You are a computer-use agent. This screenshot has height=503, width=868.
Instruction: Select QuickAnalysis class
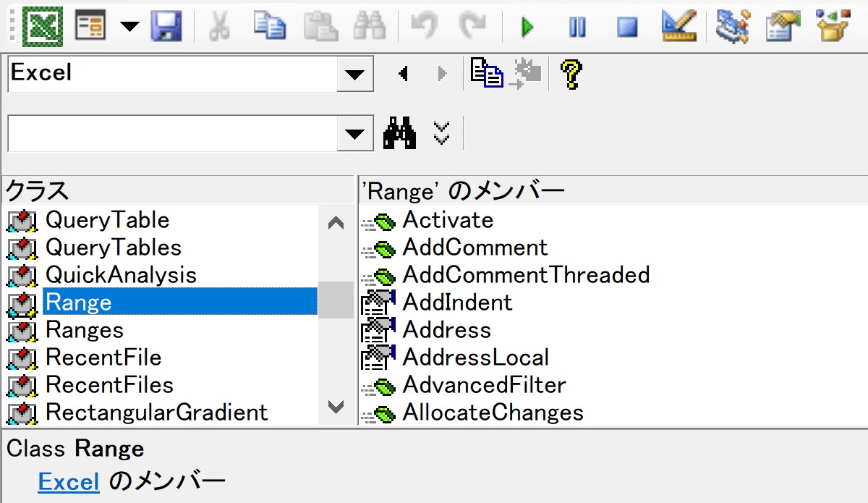pos(121,275)
